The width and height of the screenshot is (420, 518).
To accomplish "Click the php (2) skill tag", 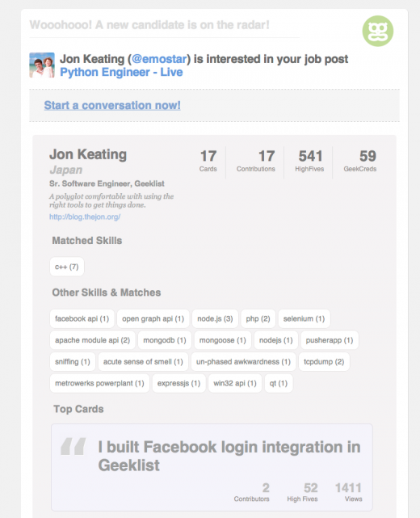I will tap(258, 318).
